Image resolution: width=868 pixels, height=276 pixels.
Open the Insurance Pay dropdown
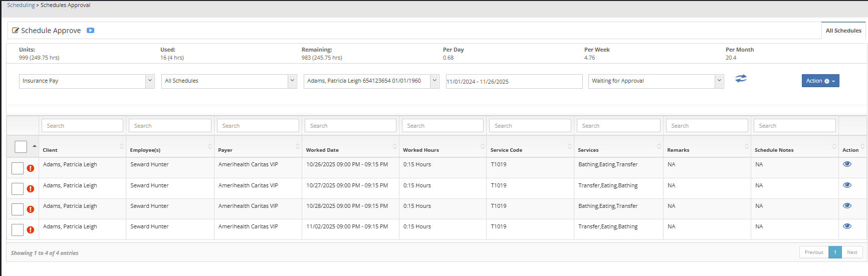coord(87,81)
